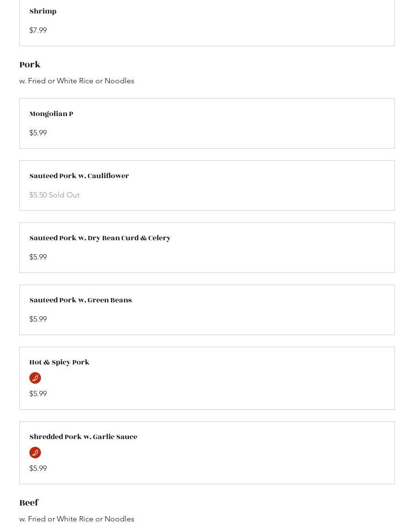Viewport: 407px width, 532px height.
Task: Open the Shrimp menu item
Action: [x=43, y=12]
